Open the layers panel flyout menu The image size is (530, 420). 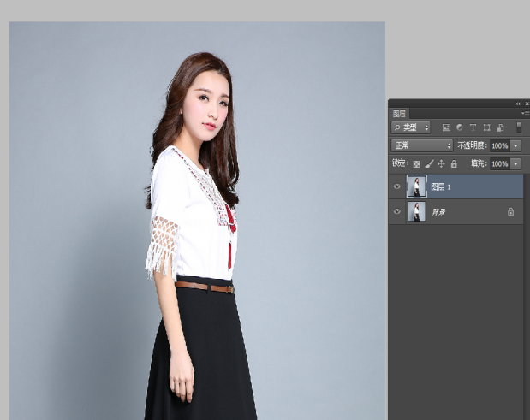click(526, 114)
